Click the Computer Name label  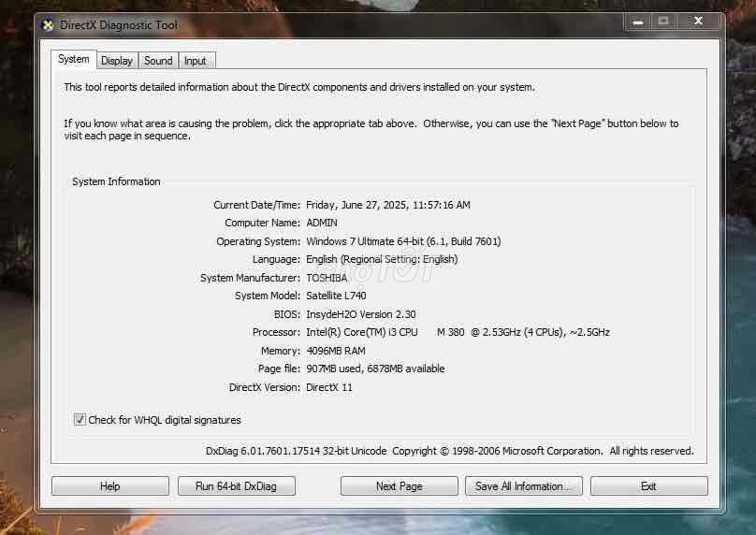(x=262, y=223)
